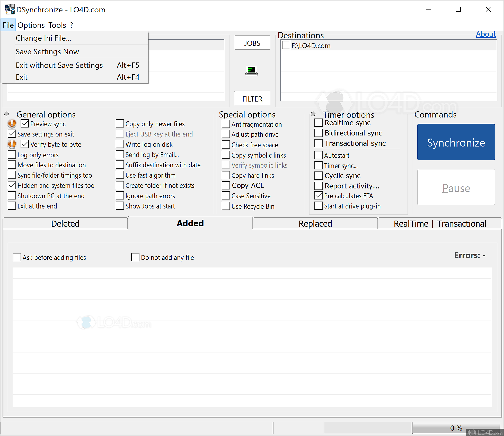Click the terminal monitor icon below JOBS
Viewport: 504px width, 436px height.
point(252,71)
